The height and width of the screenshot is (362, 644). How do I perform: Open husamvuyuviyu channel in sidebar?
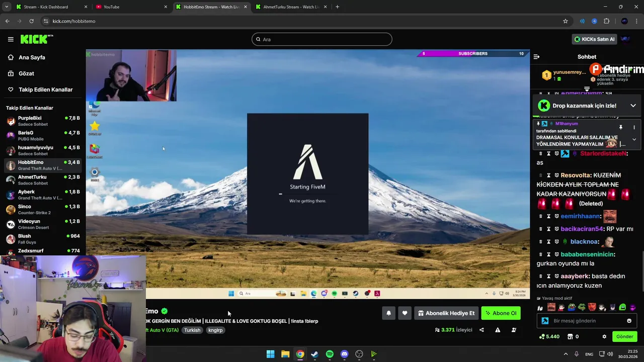click(x=43, y=150)
